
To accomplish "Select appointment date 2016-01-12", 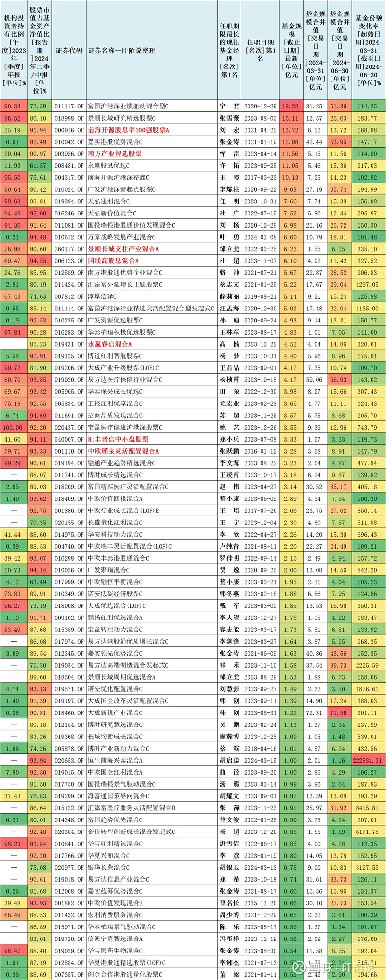I will tap(261, 451).
